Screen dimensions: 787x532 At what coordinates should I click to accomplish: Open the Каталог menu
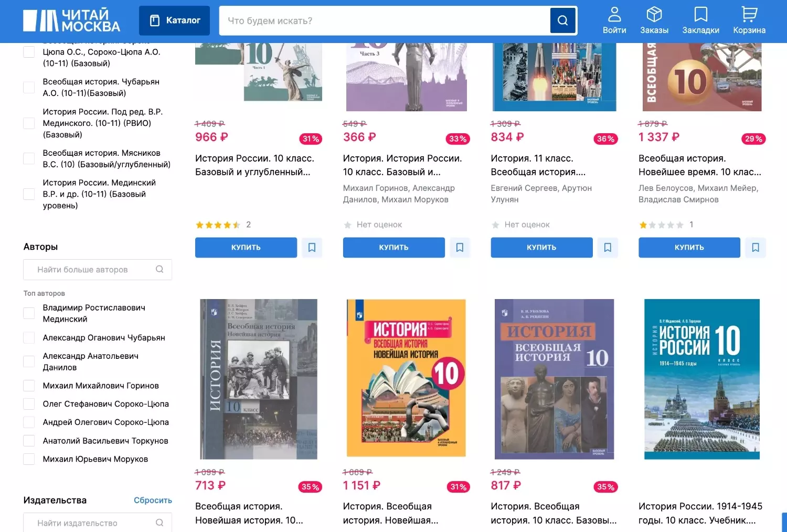(174, 20)
